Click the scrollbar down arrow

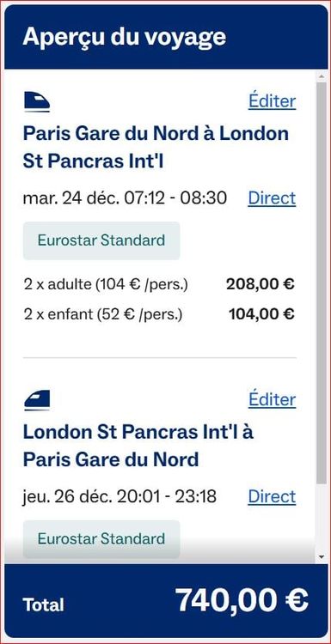(322, 557)
